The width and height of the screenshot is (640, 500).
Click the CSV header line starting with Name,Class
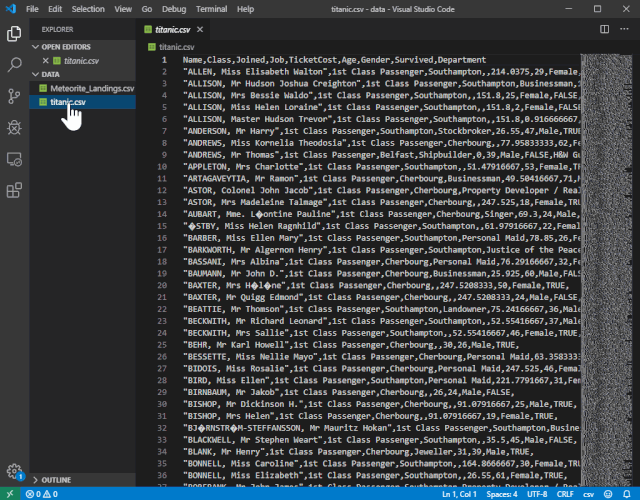[x=334, y=60]
